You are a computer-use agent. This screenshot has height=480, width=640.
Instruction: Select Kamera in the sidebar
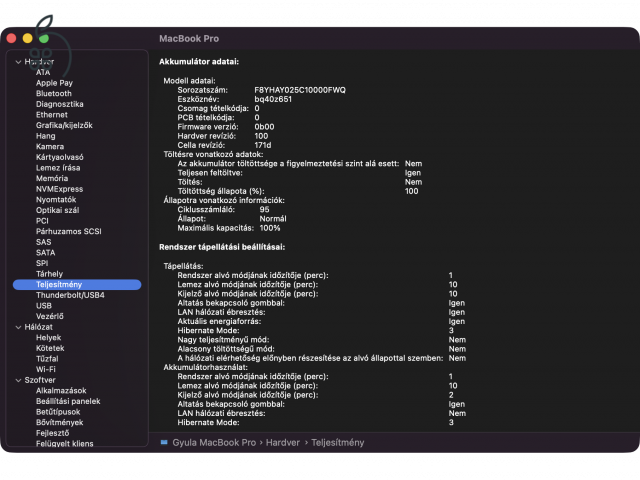pyautogui.click(x=50, y=147)
